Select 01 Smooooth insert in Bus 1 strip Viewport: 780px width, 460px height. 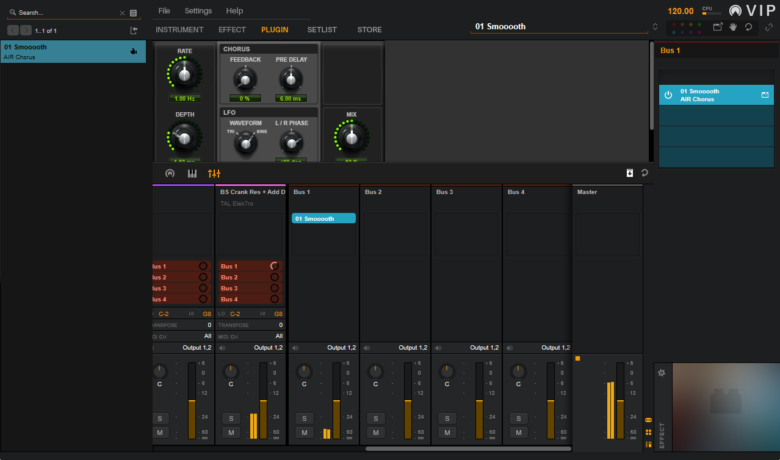(323, 218)
